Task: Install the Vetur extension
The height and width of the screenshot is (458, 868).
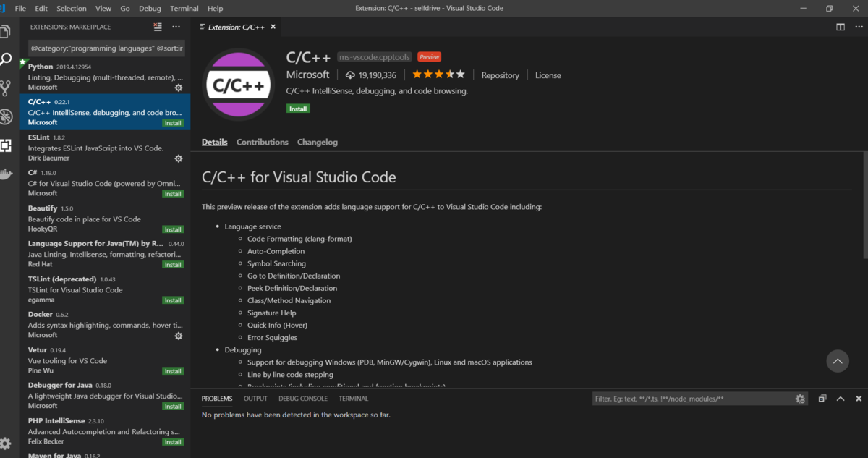Action: click(173, 371)
